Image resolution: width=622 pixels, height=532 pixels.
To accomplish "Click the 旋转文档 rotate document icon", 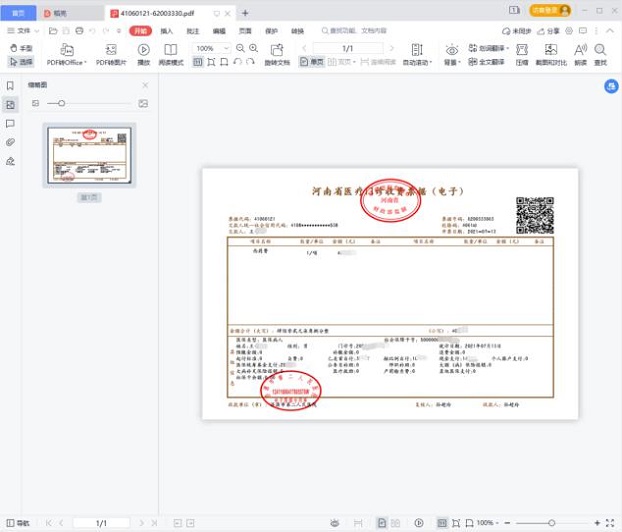I will pyautogui.click(x=277, y=50).
